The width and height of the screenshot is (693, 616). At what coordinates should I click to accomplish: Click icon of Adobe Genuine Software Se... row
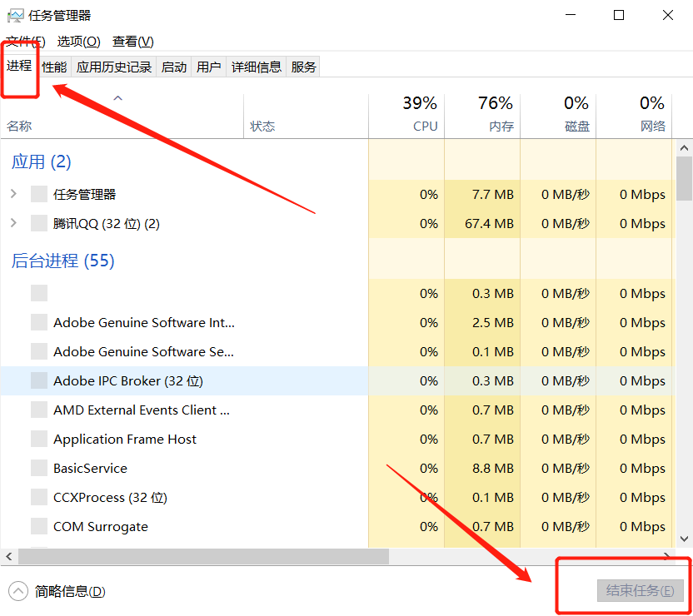(x=39, y=351)
